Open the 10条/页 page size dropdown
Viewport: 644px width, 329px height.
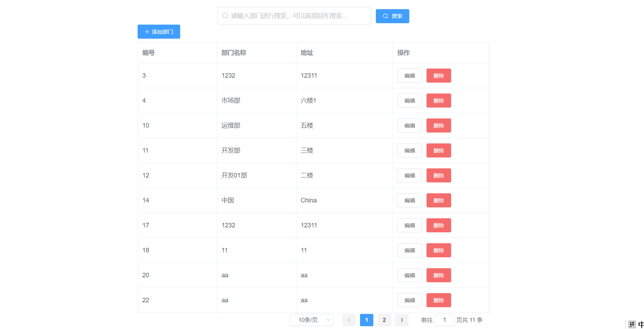[311, 320]
